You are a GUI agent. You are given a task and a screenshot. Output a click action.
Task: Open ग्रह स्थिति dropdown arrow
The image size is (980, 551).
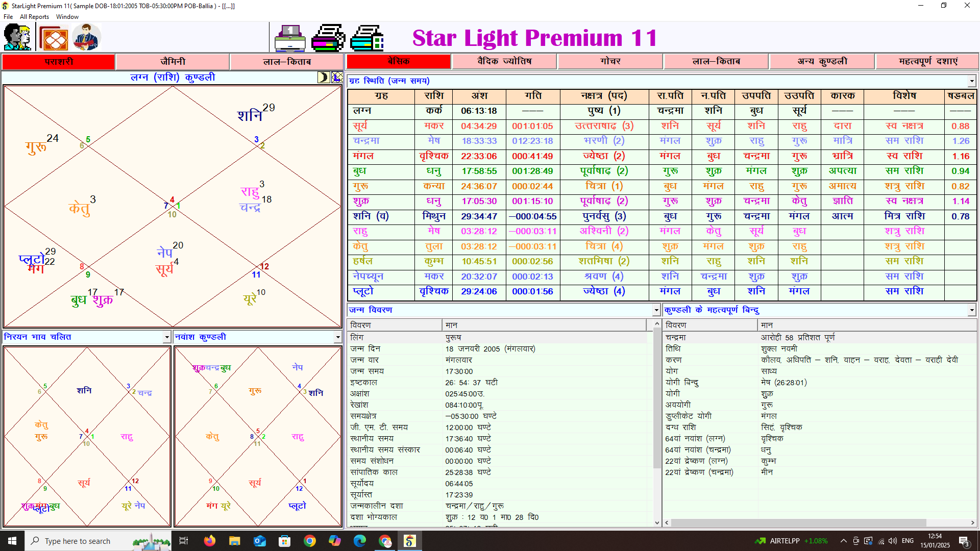pyautogui.click(x=971, y=81)
